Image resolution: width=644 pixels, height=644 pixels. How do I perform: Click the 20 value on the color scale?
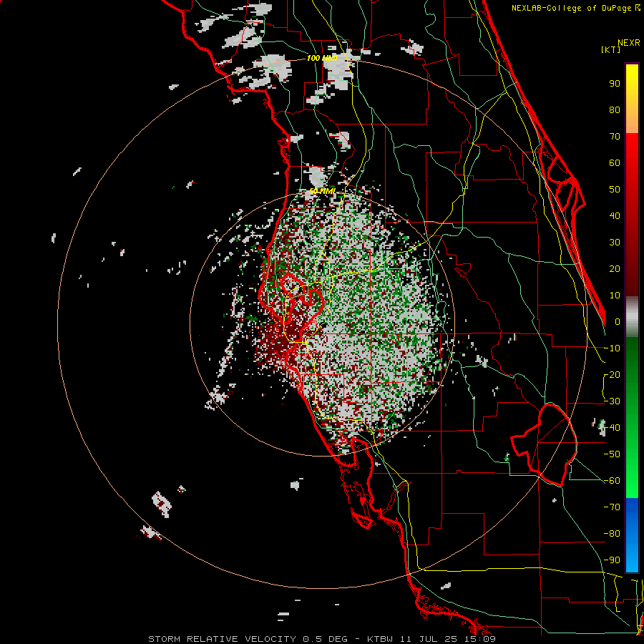(x=615, y=269)
